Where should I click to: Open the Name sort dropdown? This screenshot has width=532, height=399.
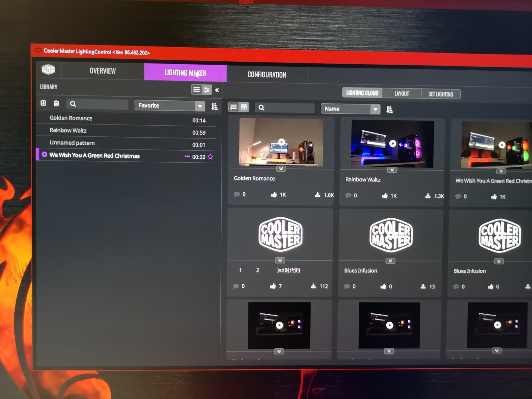point(350,109)
